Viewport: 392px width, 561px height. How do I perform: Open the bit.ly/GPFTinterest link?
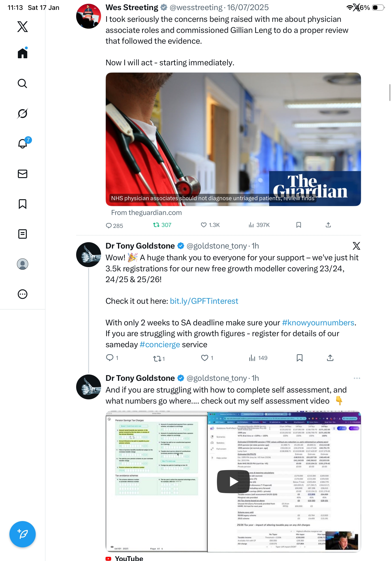(204, 301)
